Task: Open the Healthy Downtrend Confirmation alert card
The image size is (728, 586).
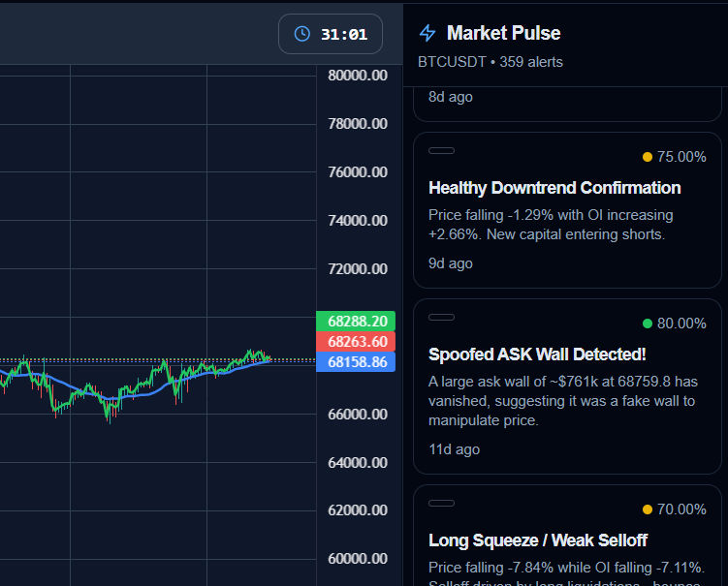Action: (x=567, y=210)
